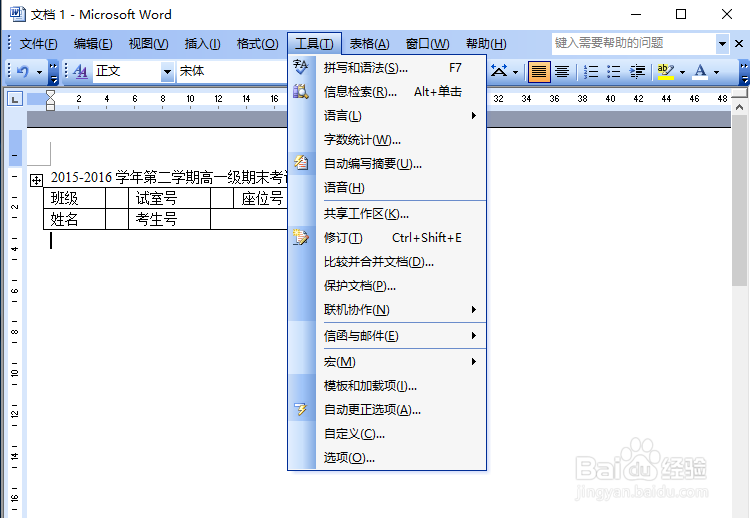750x518 pixels.
Task: Click the 宋体 font name box
Action: [232, 72]
